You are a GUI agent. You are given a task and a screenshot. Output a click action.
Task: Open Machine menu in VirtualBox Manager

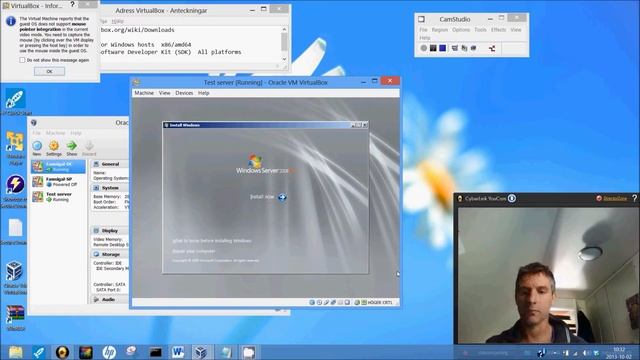coord(56,133)
